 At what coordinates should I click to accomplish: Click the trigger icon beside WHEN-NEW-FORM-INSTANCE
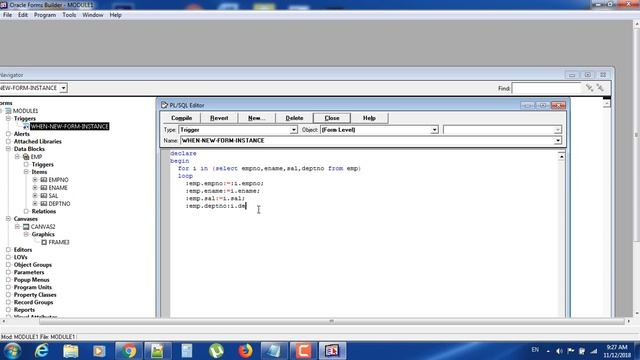26,127
